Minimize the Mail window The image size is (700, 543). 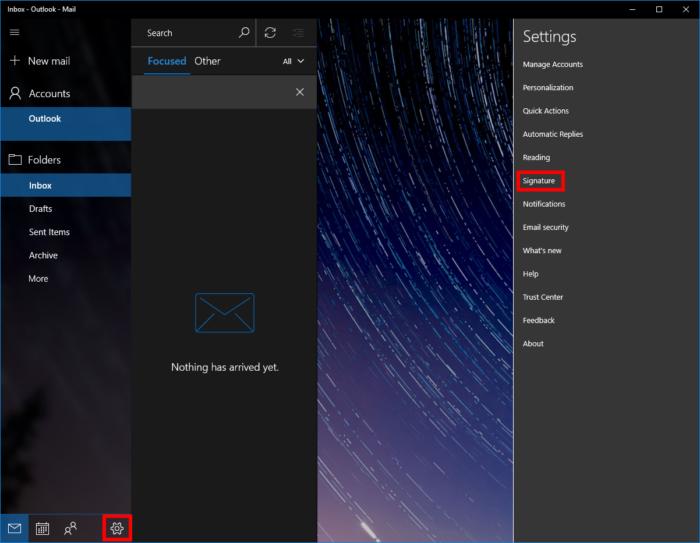click(632, 9)
